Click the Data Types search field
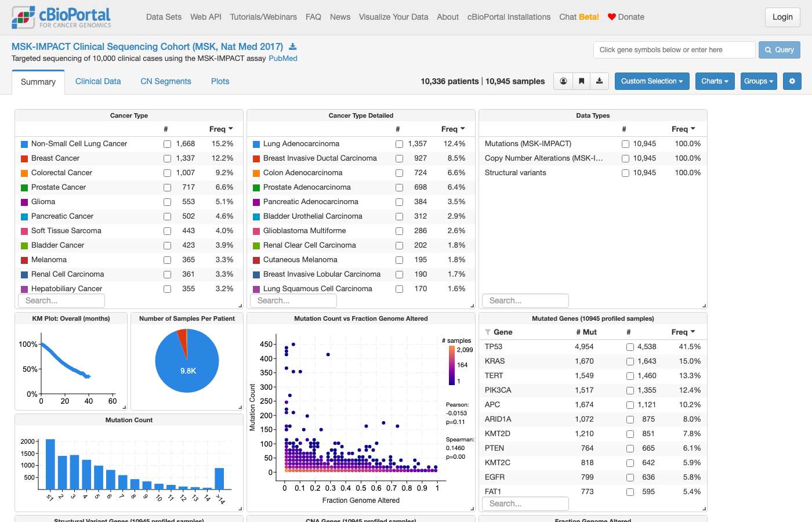 point(525,300)
